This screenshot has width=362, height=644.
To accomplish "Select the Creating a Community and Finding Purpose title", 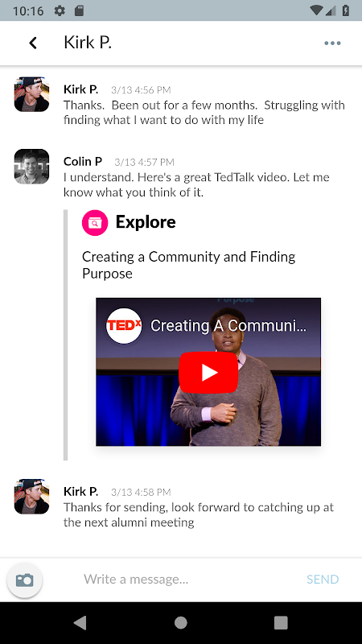I will coord(188,265).
